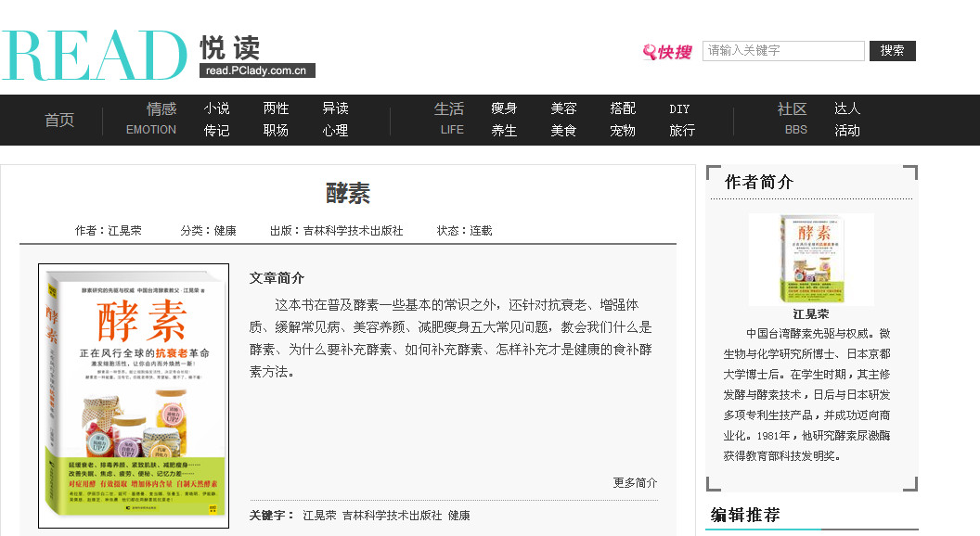This screenshot has height=536, width=980.
Task: Go to the 达人 link
Action: pos(847,108)
